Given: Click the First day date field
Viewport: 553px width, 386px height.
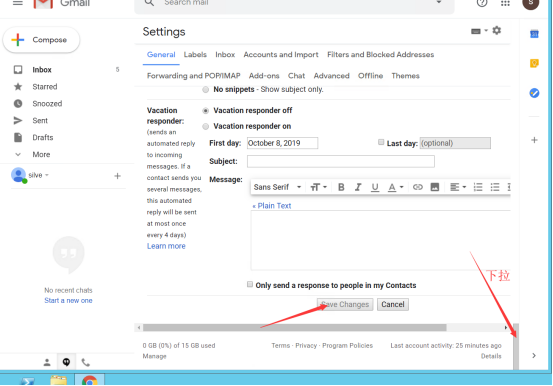Looking at the screenshot, I should (x=282, y=143).
